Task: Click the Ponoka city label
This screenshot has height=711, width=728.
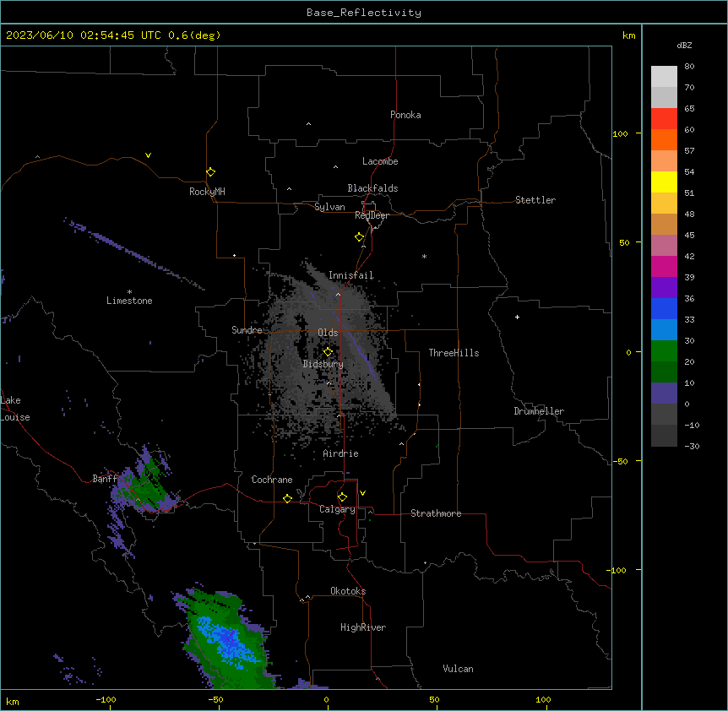Action: pos(405,115)
